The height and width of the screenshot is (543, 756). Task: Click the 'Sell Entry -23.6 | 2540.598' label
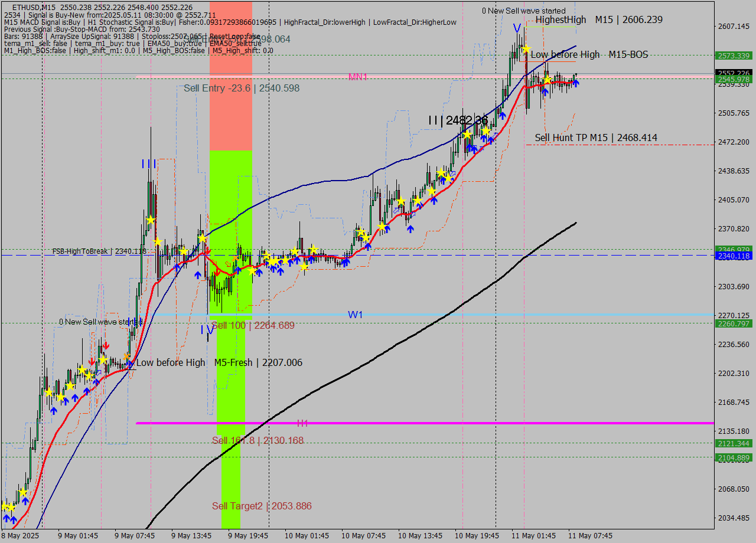click(x=241, y=89)
